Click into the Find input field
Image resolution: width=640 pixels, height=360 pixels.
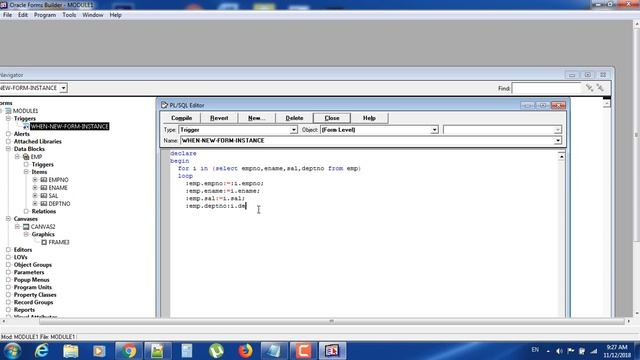[546, 88]
